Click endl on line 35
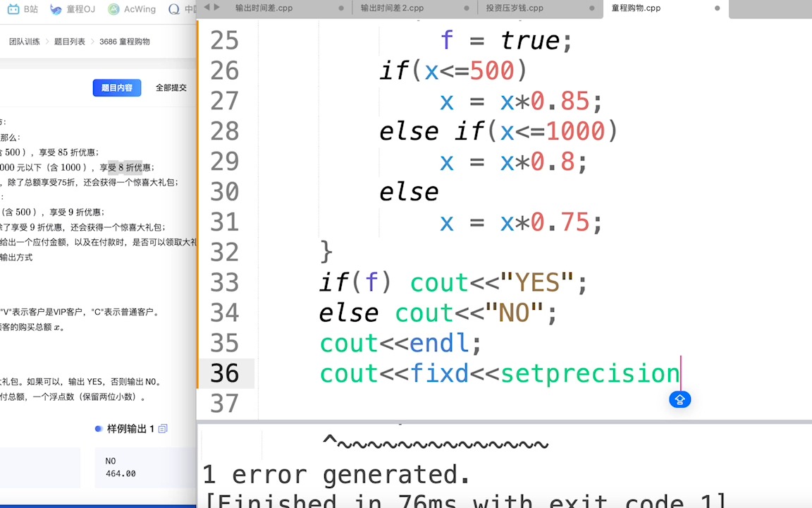The image size is (812, 508). tap(439, 343)
